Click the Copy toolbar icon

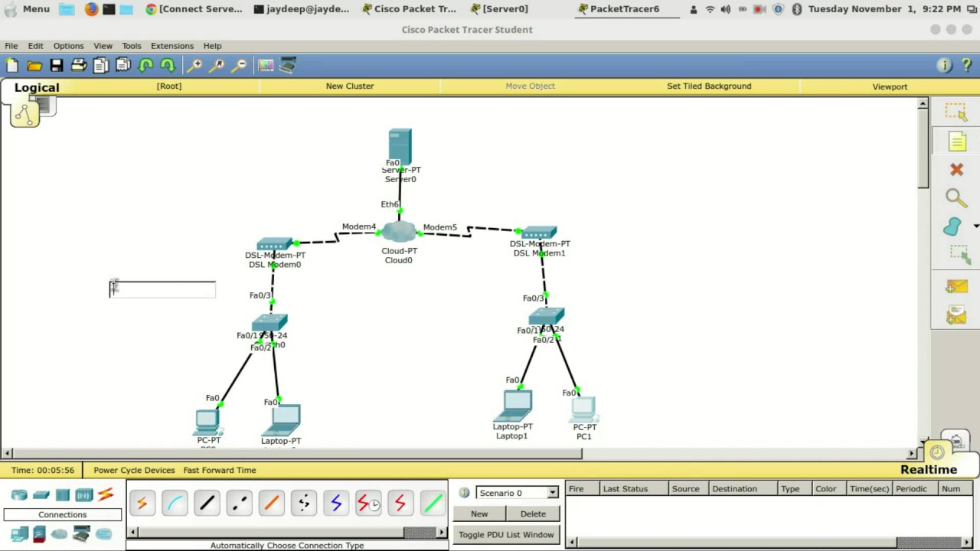tap(101, 66)
